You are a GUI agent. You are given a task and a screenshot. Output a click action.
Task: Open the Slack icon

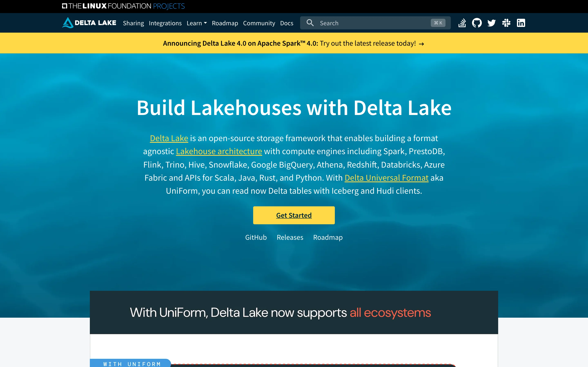pos(506,23)
